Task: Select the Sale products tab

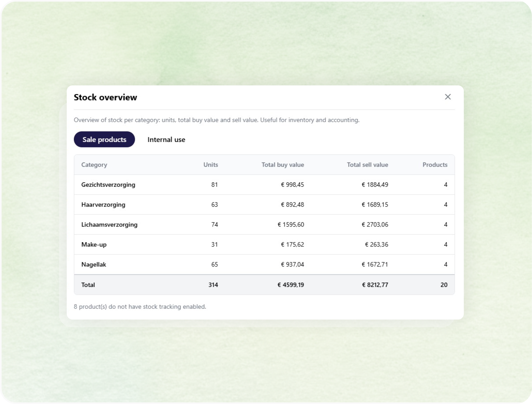Action: 104,139
